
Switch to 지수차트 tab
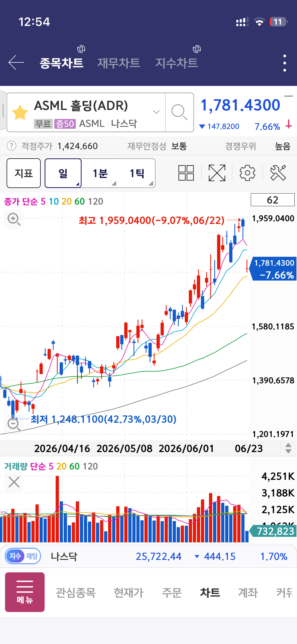click(177, 63)
